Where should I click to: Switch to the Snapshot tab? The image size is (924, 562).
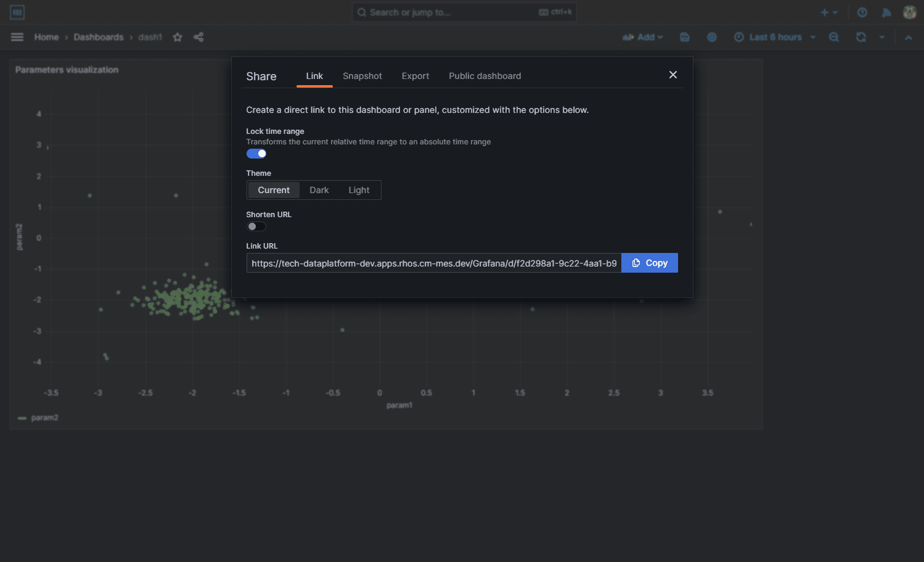(x=362, y=76)
